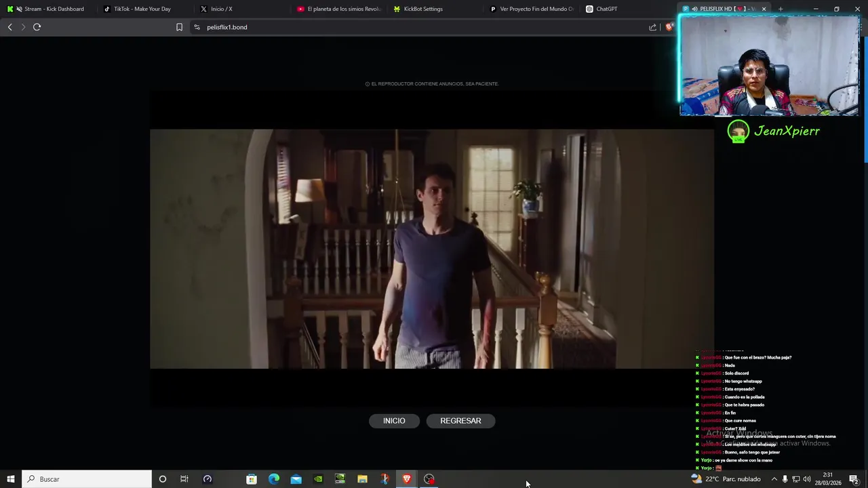Open the red-blue app icon on taskbar

tap(384, 479)
